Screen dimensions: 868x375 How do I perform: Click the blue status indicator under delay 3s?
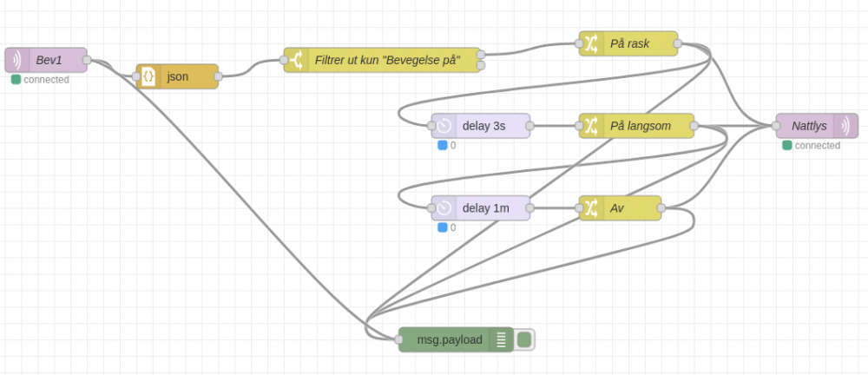[443, 145]
